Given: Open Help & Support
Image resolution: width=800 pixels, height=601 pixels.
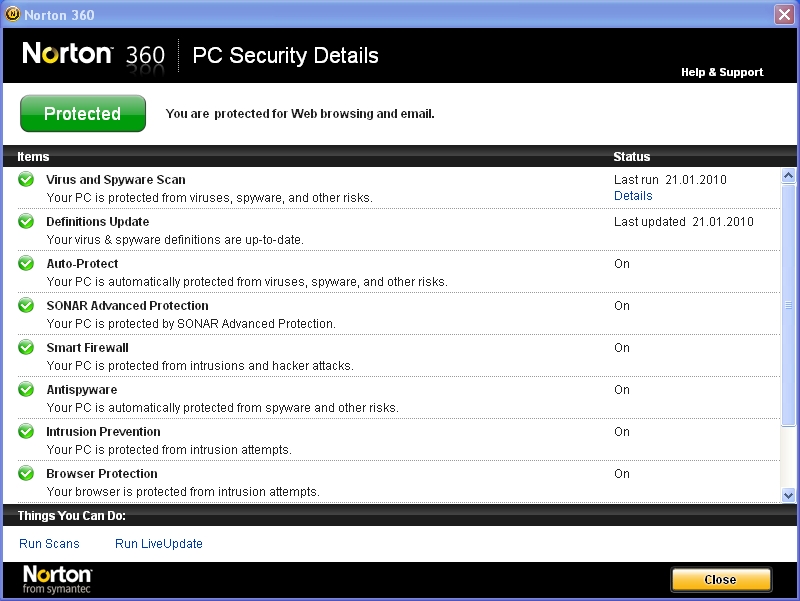Looking at the screenshot, I should click(x=721, y=72).
